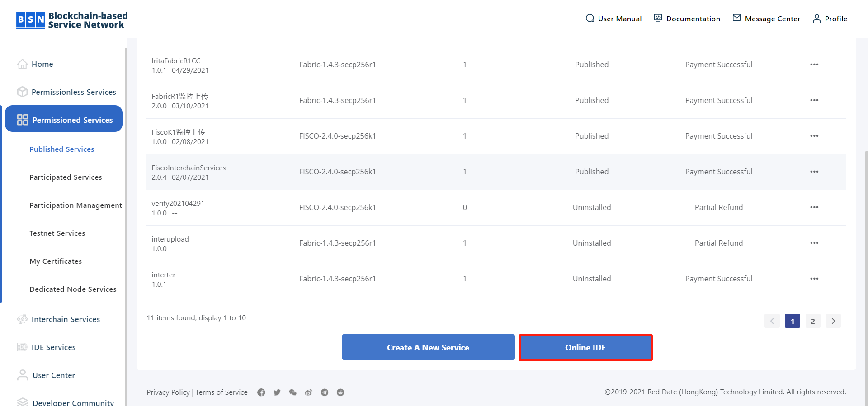Open Documentation link text
The image size is (868, 406).
coord(693,19)
